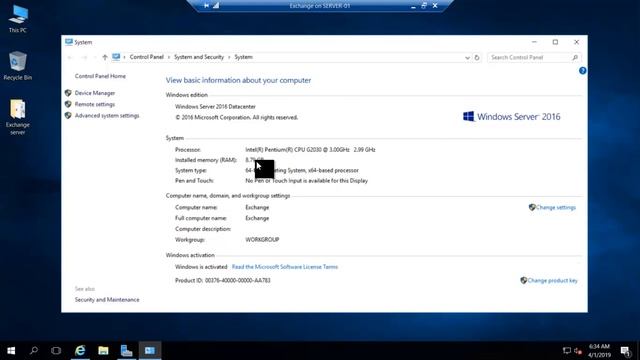Screen dimensions: 640x360
Task: Click Change settings link
Action: (x=556, y=207)
